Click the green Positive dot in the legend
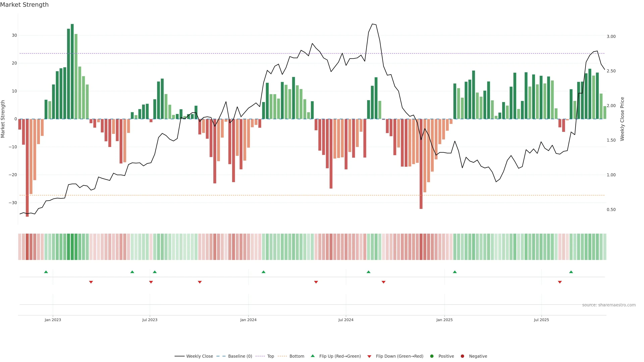Image resolution: width=644 pixels, height=362 pixels. click(x=432, y=356)
